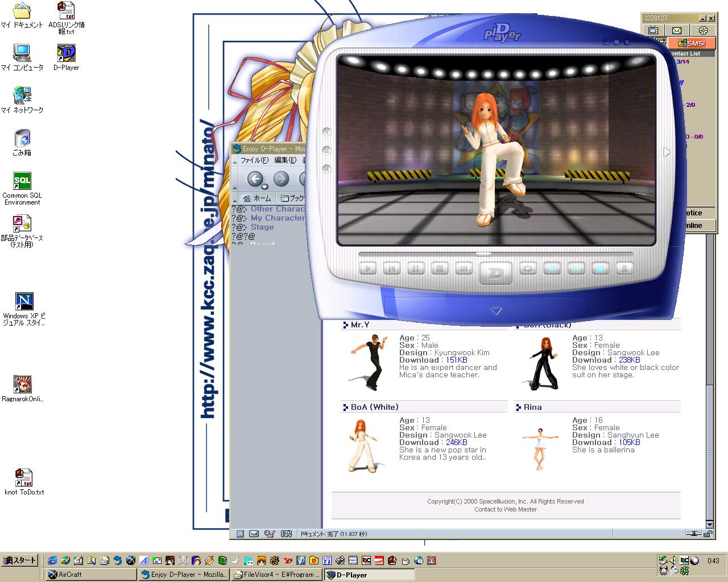Click the SMS! button in the messenger window
The width and height of the screenshot is (728, 582).
coord(692,43)
